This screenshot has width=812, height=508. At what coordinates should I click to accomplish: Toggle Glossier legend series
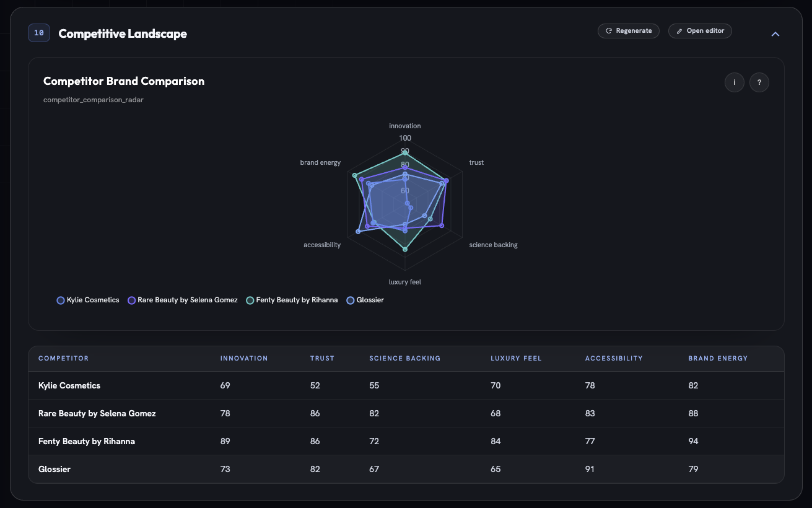[x=365, y=300]
